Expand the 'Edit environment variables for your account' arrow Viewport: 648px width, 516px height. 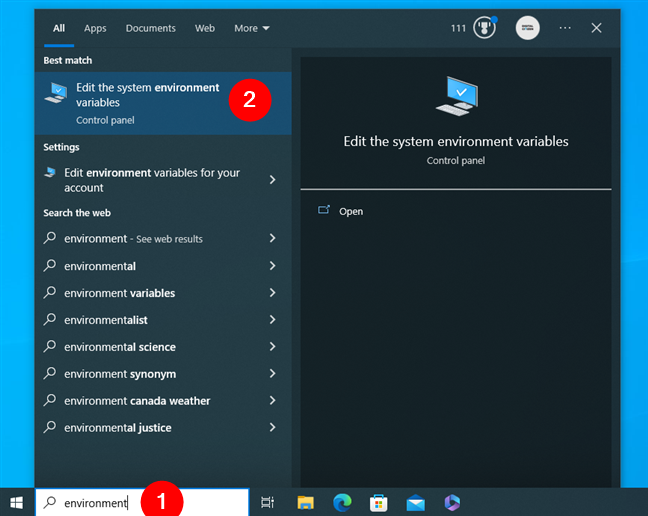[272, 180]
